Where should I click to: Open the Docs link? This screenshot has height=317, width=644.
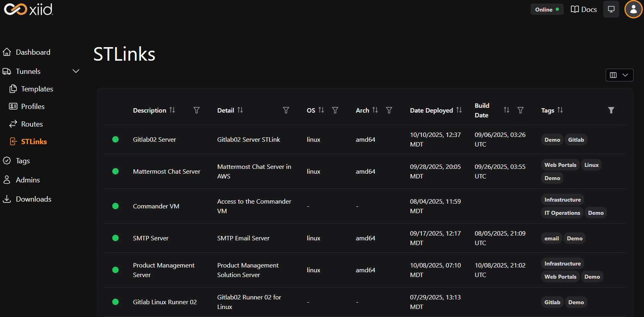click(x=584, y=9)
